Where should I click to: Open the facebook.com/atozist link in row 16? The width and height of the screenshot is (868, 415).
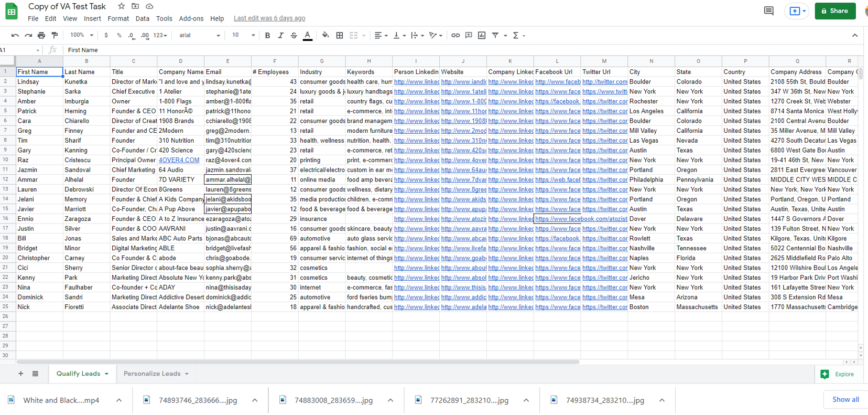(581, 219)
